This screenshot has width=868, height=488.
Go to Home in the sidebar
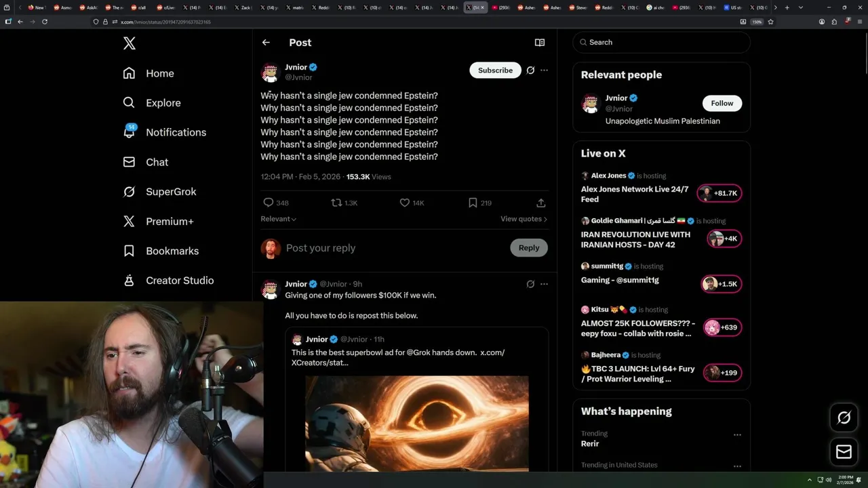(x=149, y=73)
